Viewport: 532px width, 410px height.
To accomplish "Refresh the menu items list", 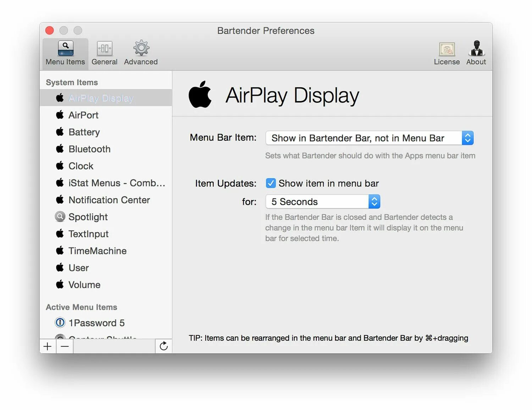I will pos(164,346).
